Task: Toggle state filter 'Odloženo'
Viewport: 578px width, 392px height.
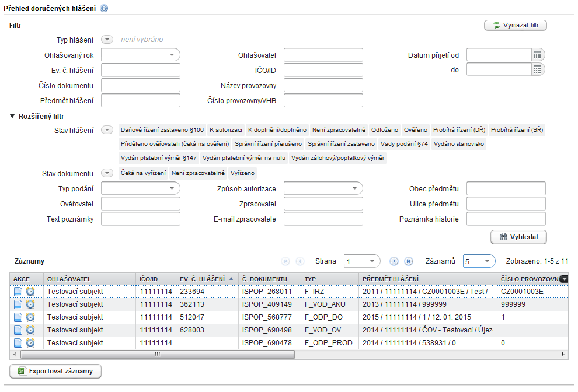Action: 385,130
